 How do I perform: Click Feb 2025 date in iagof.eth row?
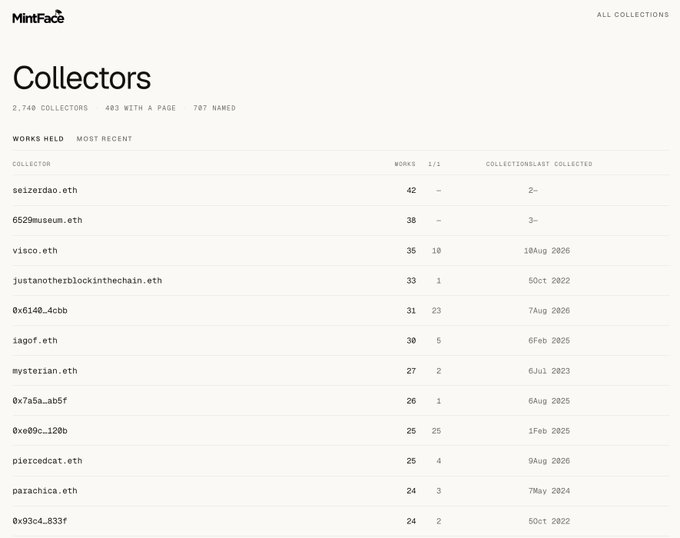(x=552, y=340)
